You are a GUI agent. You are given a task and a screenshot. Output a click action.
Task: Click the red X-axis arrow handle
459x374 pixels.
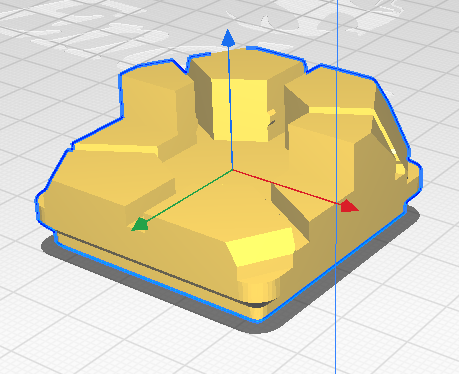click(349, 206)
